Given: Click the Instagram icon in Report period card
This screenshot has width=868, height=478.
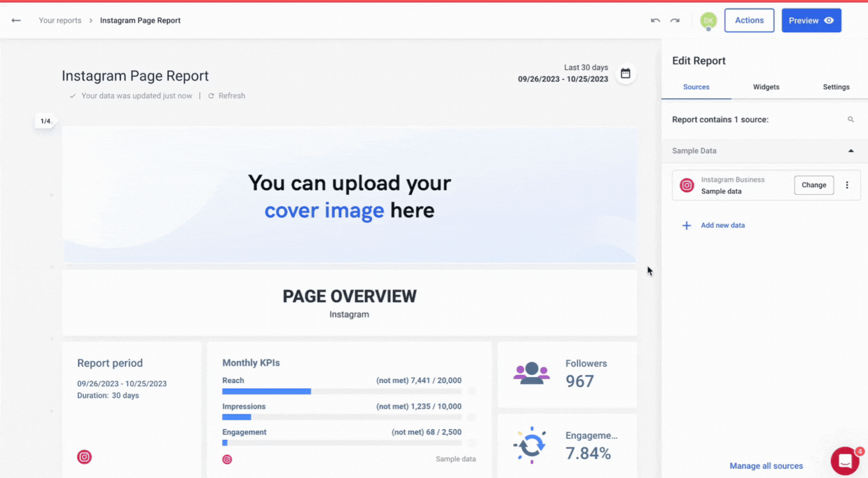Looking at the screenshot, I should 84,457.
